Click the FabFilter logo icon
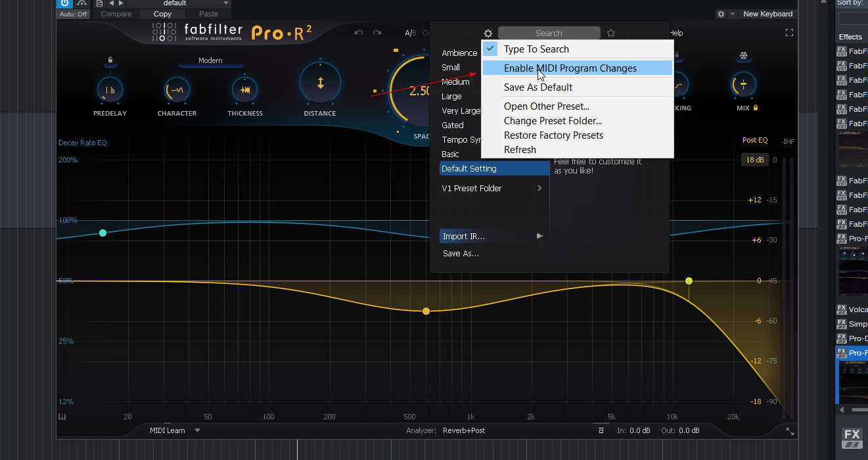 point(164,32)
